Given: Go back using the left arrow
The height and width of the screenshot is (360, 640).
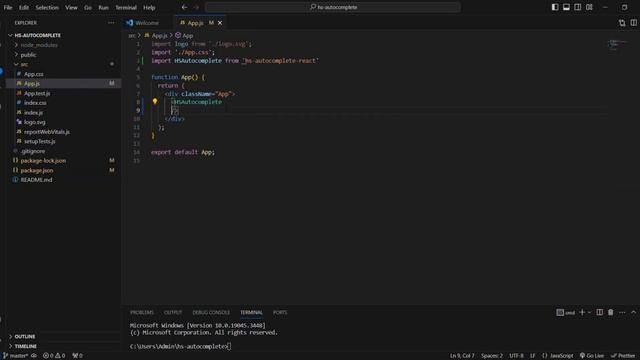Looking at the screenshot, I should pos(184,7).
